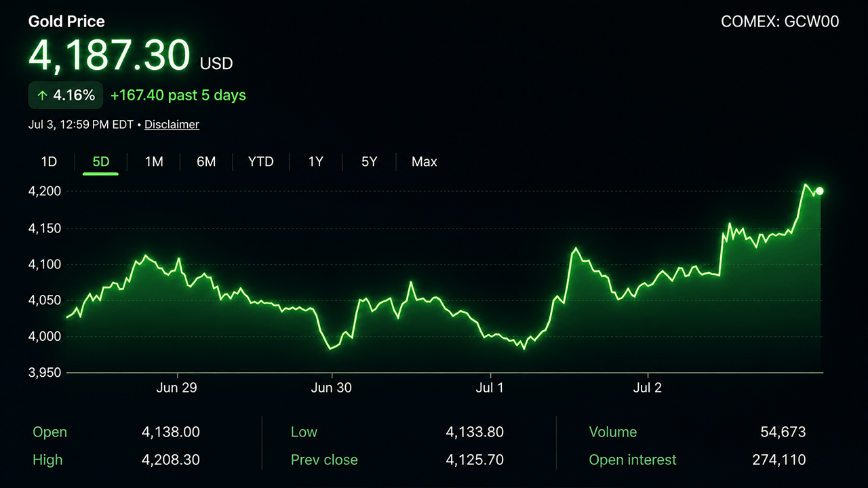
Task: Click the High stat label
Action: pos(47,460)
